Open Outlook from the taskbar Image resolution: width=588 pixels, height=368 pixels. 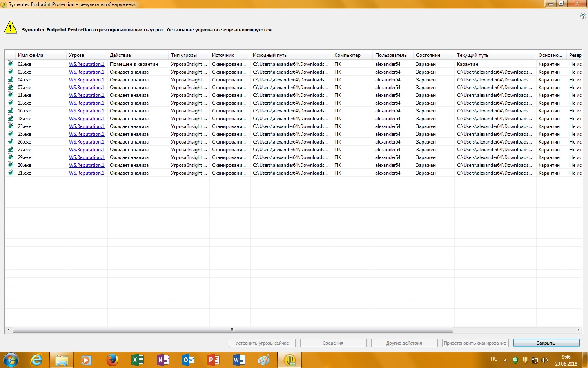188,360
